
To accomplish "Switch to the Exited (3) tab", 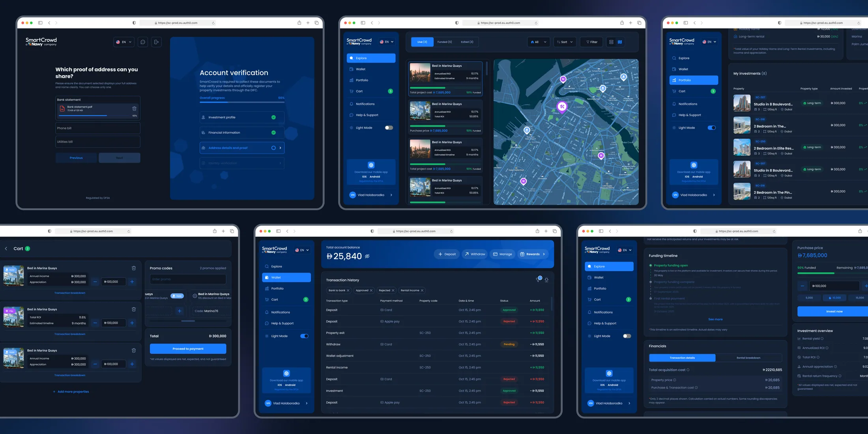I will point(467,42).
